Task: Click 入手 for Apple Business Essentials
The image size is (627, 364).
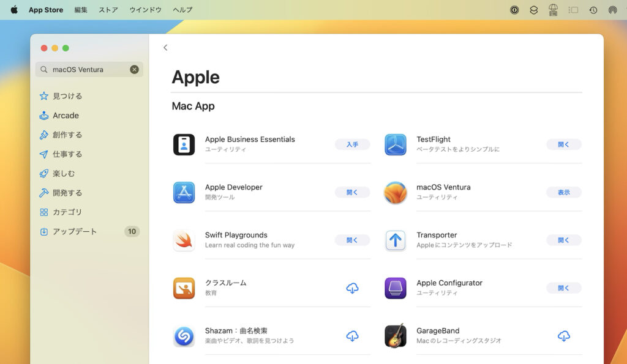Action: (352, 144)
